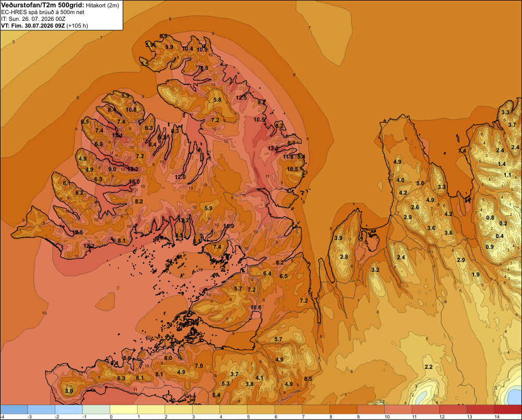This screenshot has width=522, height=420.
Task: Click the darkest red 14 degree legend swatch
Action: (508, 409)
